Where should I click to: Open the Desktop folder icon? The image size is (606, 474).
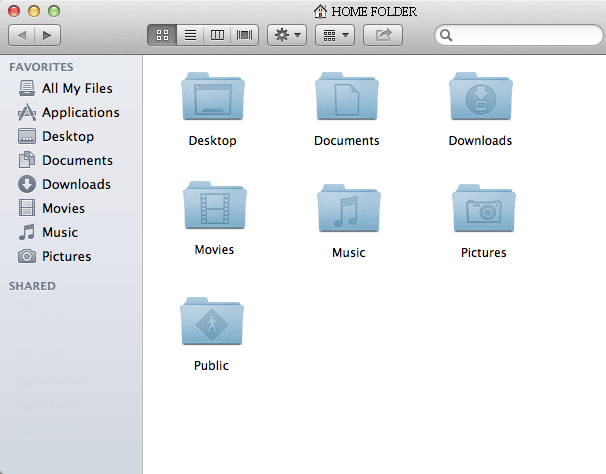[x=212, y=99]
